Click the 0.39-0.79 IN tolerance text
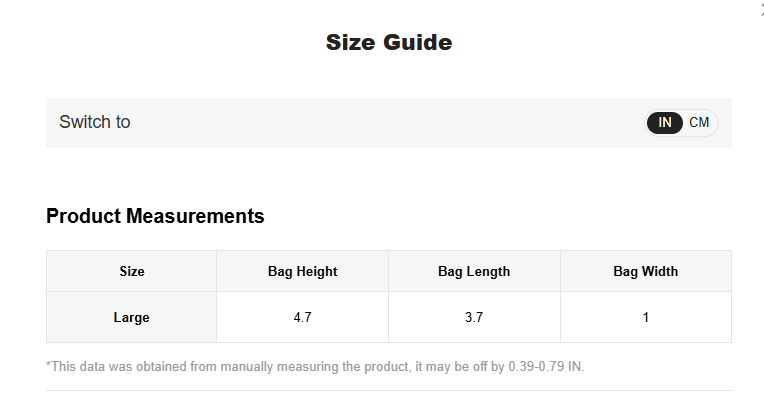Viewport: 764px width, 414px height. pos(546,366)
